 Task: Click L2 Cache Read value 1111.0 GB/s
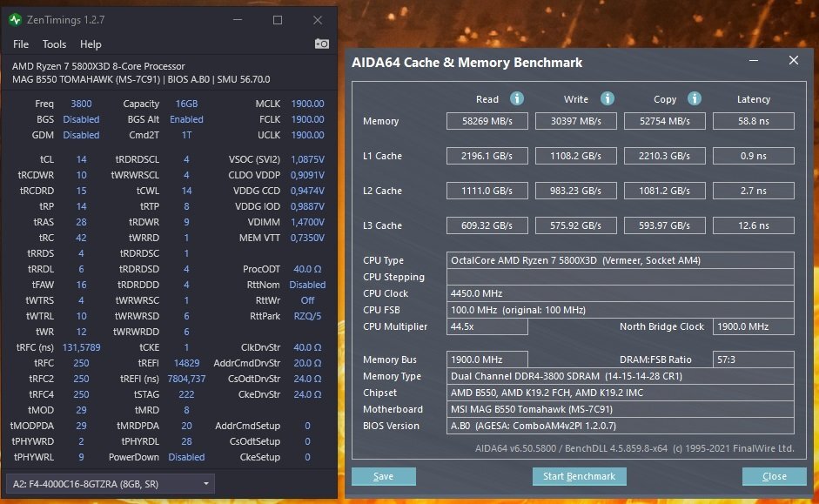[x=487, y=191]
